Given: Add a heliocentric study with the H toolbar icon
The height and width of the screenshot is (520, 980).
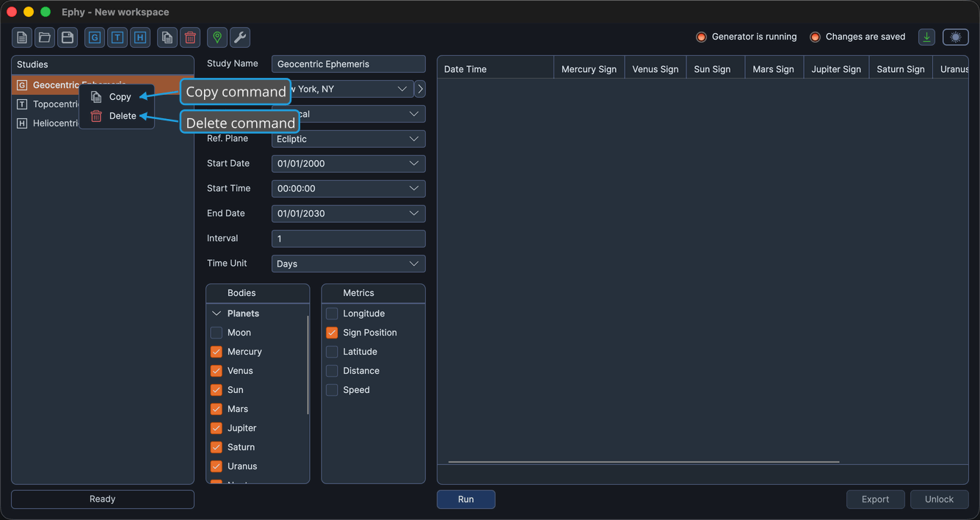Looking at the screenshot, I should pyautogui.click(x=140, y=37).
